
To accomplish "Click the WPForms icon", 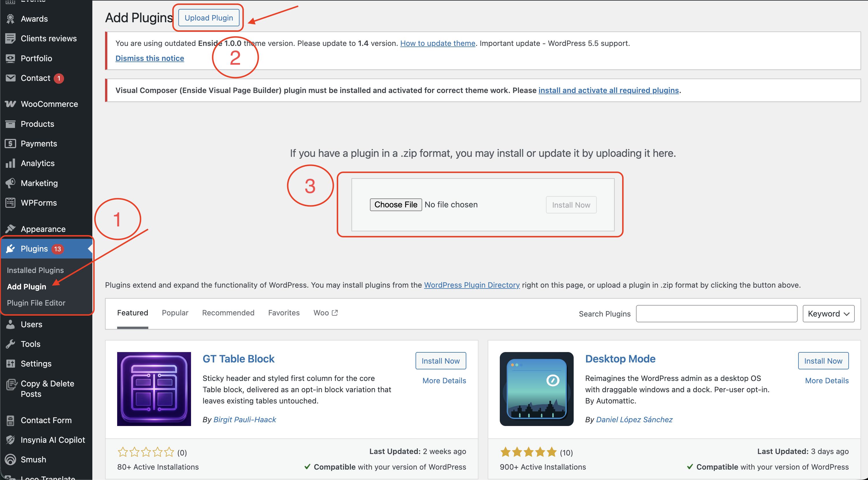I will point(10,203).
